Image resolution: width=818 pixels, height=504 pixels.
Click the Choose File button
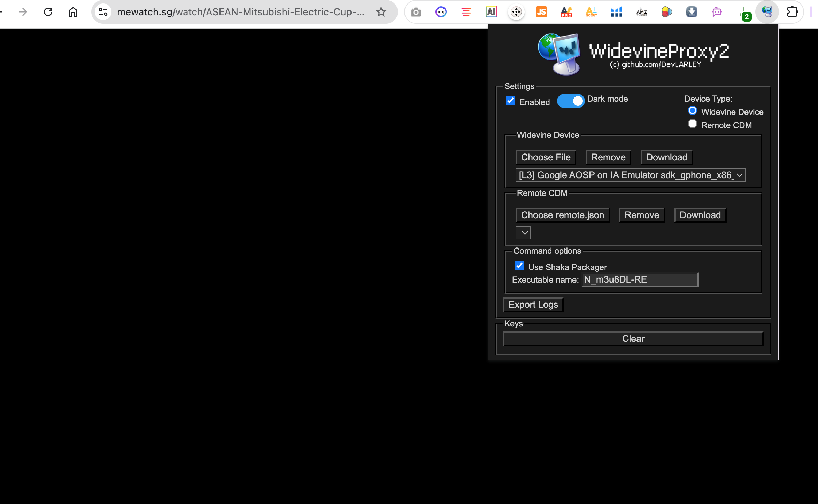coord(546,157)
